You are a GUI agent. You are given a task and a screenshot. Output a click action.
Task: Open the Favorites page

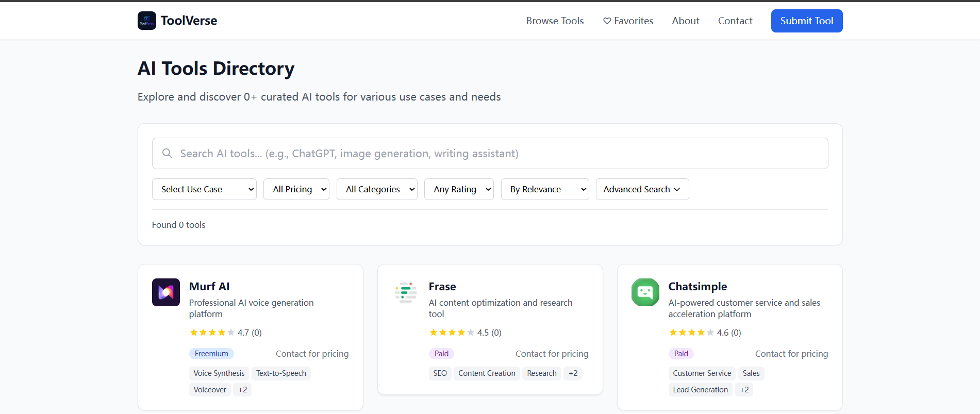point(628,21)
